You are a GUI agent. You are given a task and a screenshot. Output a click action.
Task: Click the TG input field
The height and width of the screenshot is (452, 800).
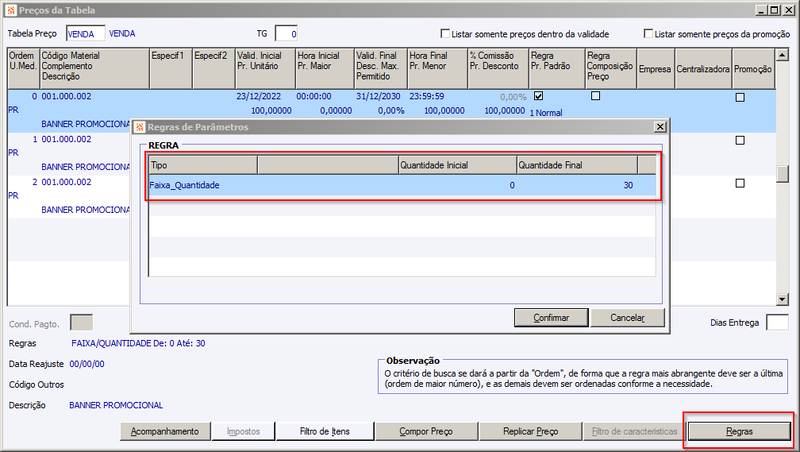(286, 34)
